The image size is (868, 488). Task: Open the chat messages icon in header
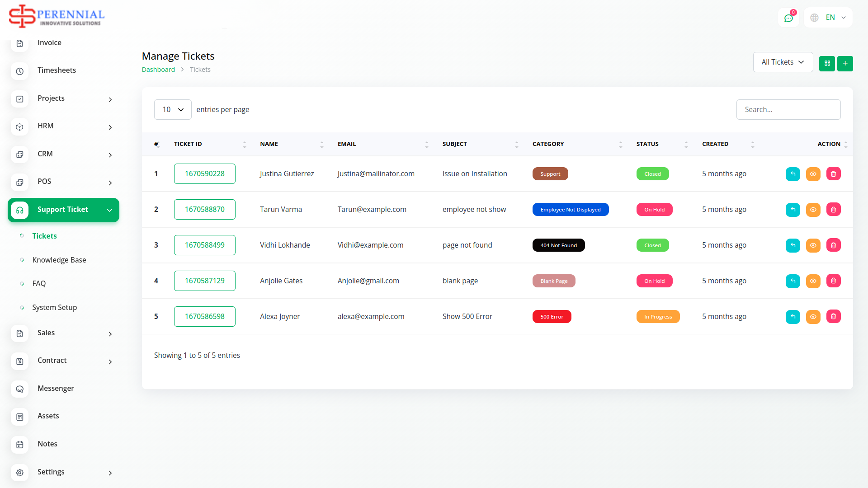point(788,18)
